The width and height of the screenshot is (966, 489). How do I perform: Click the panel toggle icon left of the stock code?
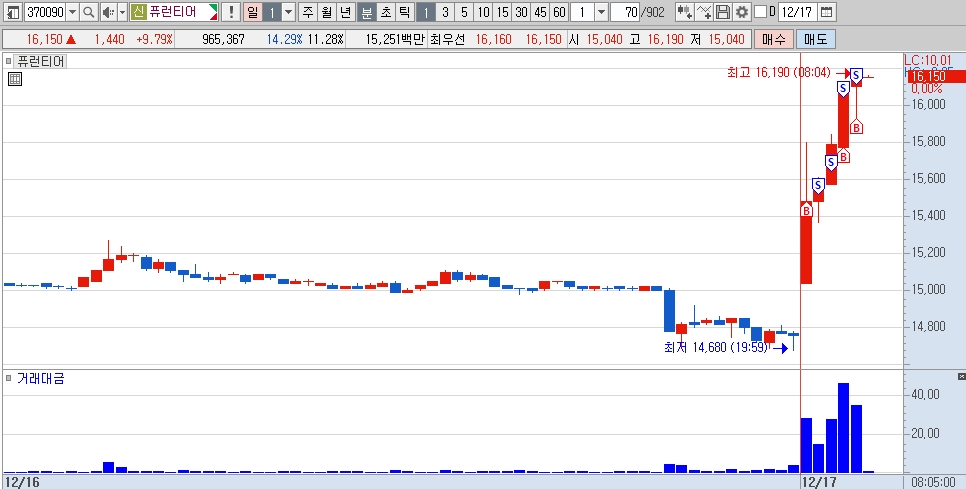tap(14, 12)
